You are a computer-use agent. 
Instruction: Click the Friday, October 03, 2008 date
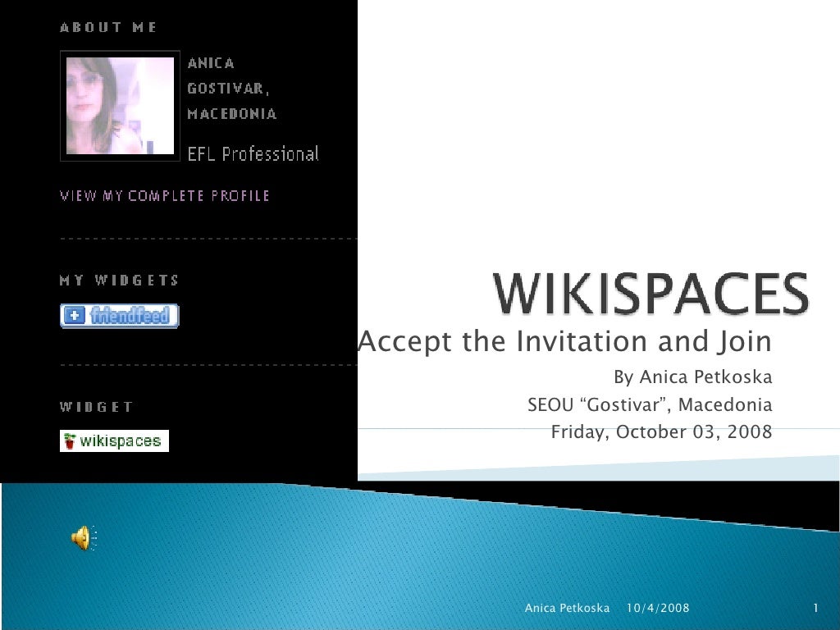coord(662,431)
